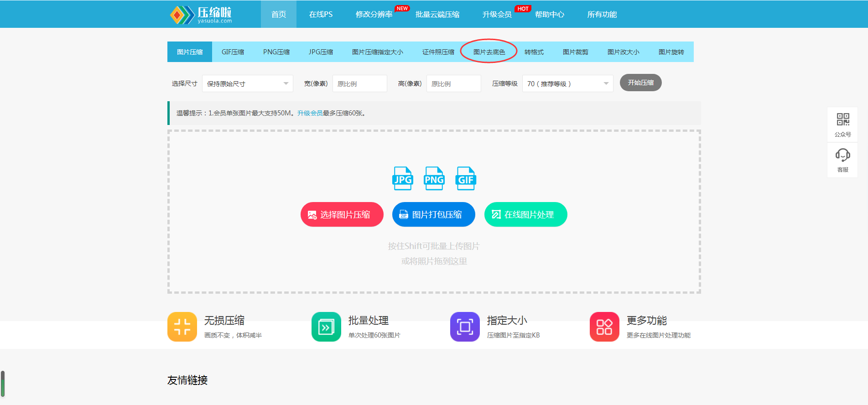This screenshot has width=868, height=405.
Task: Open the 公众号 QR code icon
Action: point(842,120)
